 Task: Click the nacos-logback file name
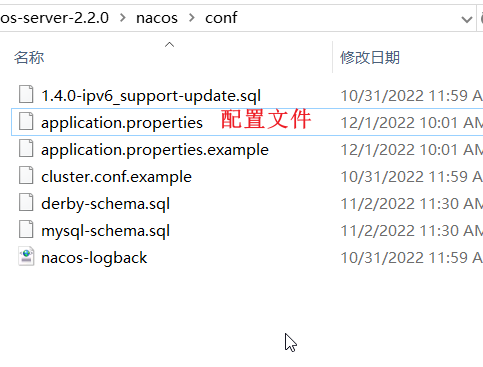tap(94, 258)
